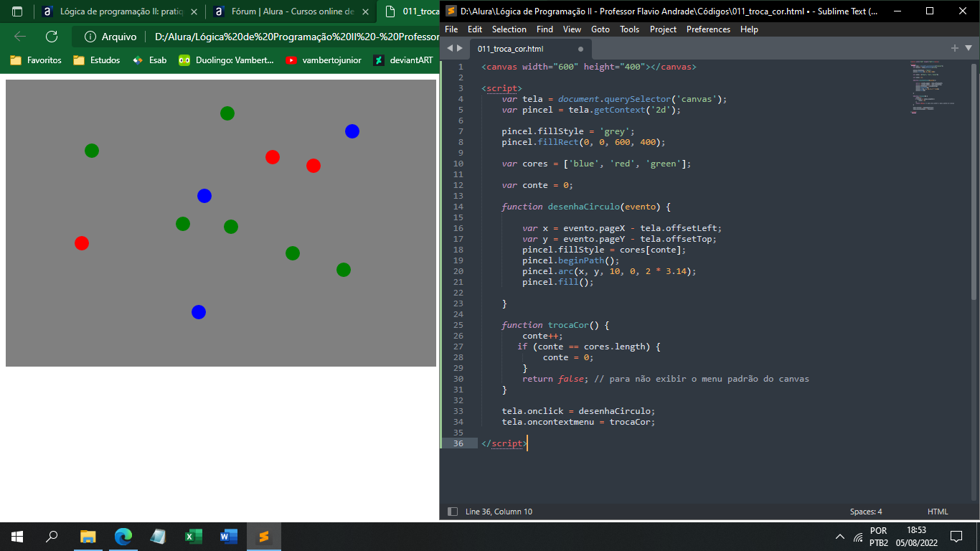
Task: Open the Esab bookmark
Action: (149, 60)
